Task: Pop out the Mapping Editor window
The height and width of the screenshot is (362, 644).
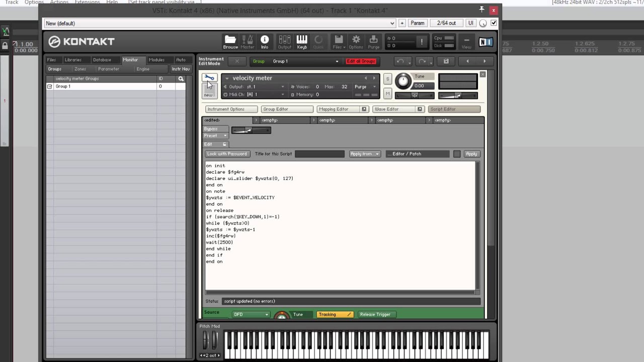Action: click(364, 109)
